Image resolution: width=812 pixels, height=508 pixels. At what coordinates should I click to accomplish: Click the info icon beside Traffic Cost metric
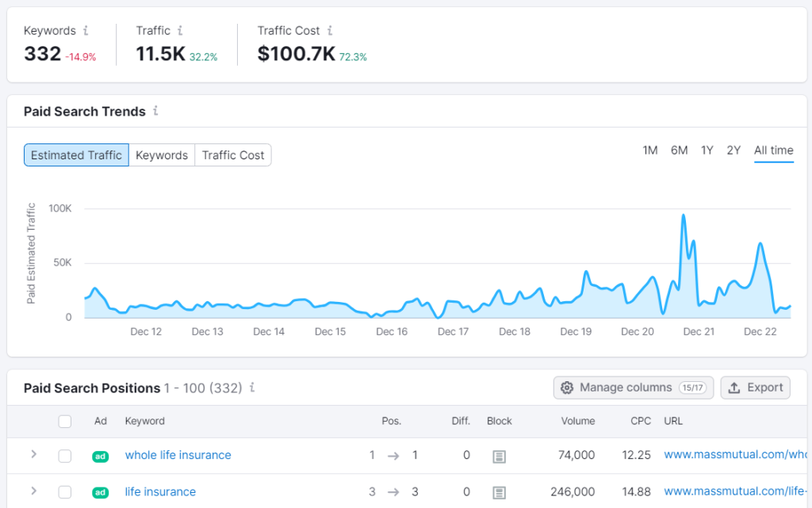tap(328, 30)
